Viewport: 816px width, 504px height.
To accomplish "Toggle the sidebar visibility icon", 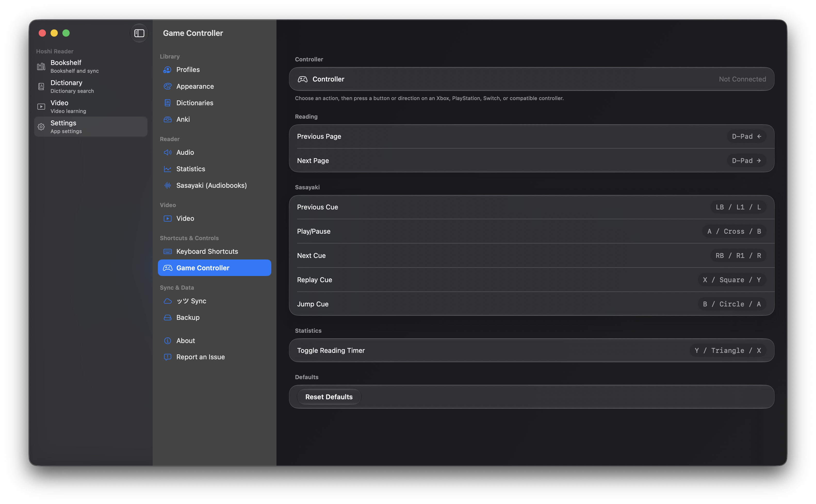I will 139,33.
